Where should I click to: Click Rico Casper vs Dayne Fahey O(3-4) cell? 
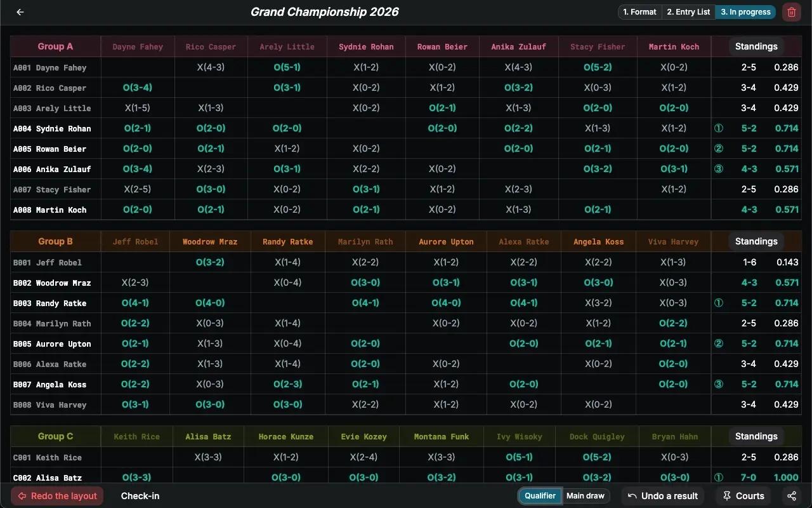[x=138, y=88]
